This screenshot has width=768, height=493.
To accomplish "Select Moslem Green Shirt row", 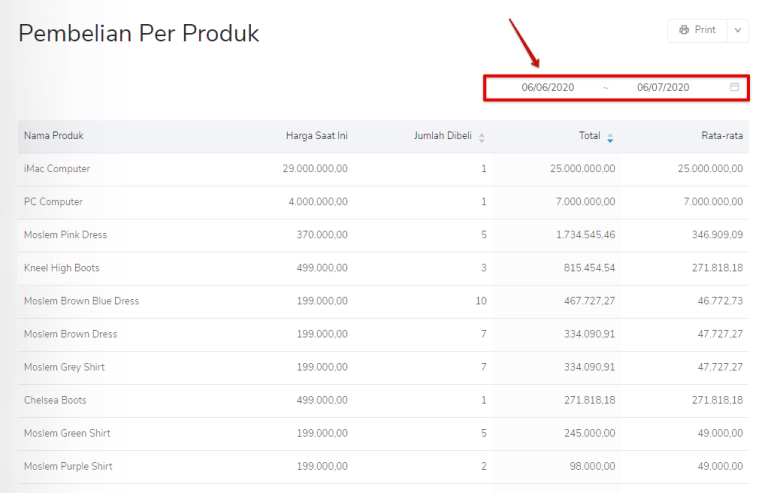I will point(67,433).
